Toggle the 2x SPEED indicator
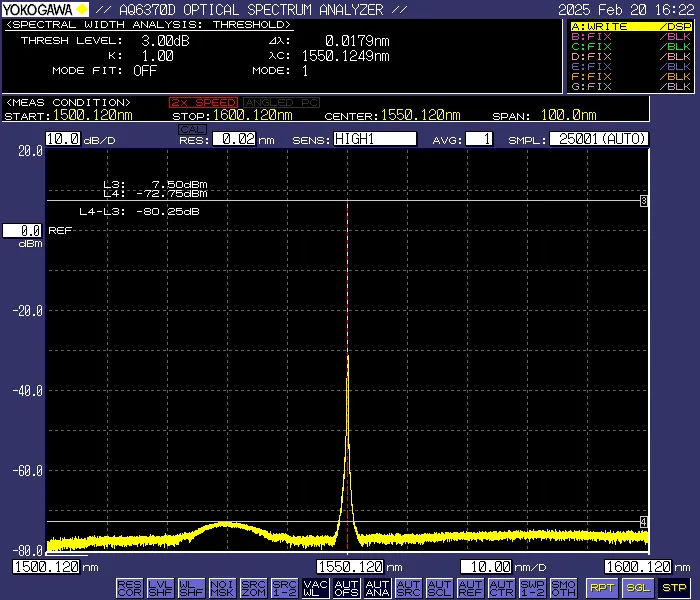Image resolution: width=700 pixels, height=600 pixels. [x=203, y=102]
